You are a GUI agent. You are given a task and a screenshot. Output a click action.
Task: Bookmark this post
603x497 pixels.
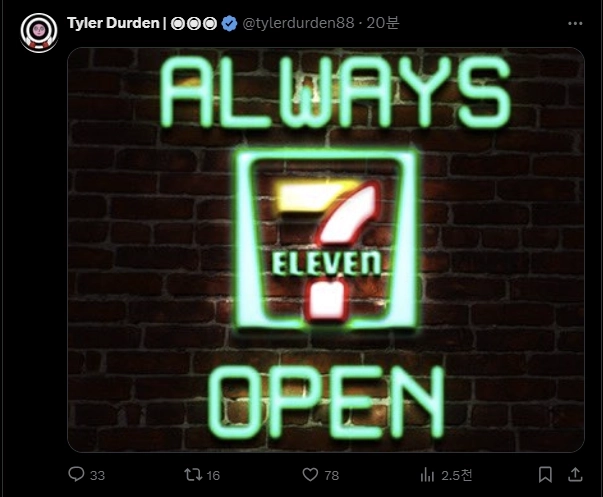click(545, 475)
